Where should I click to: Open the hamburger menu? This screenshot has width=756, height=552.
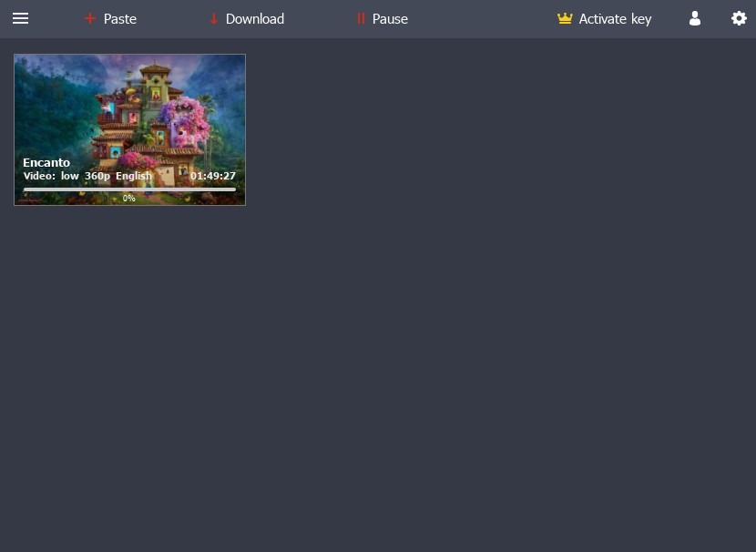20,19
